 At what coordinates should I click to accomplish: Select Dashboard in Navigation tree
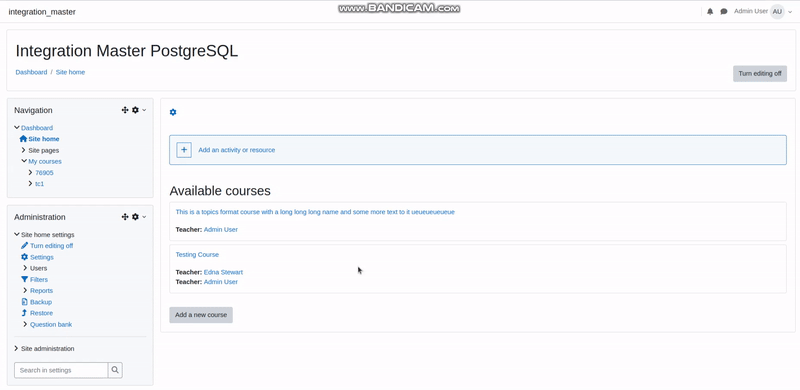pyautogui.click(x=37, y=128)
